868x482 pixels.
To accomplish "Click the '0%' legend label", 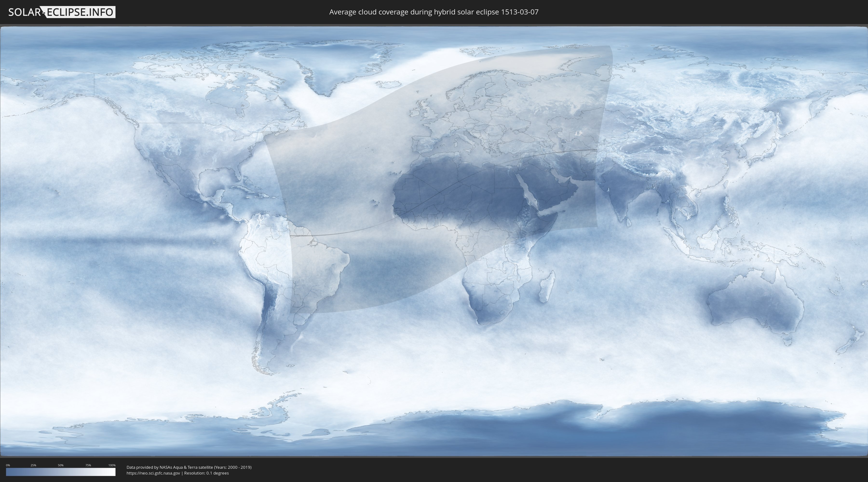I will [x=8, y=465].
